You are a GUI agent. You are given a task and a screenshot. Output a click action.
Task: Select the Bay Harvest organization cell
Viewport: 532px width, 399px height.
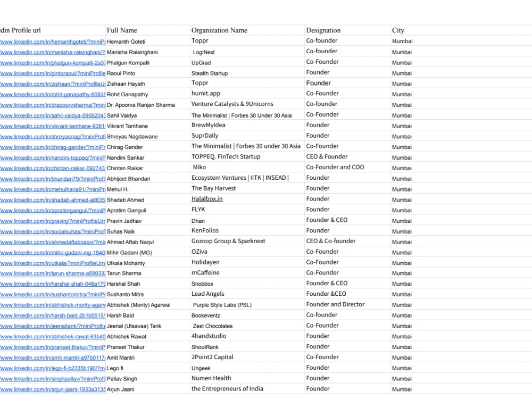point(247,188)
